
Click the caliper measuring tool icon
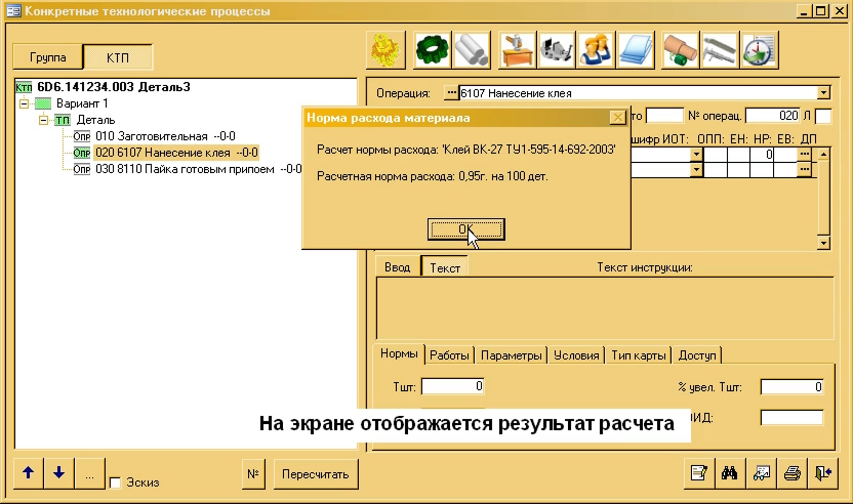coord(719,50)
